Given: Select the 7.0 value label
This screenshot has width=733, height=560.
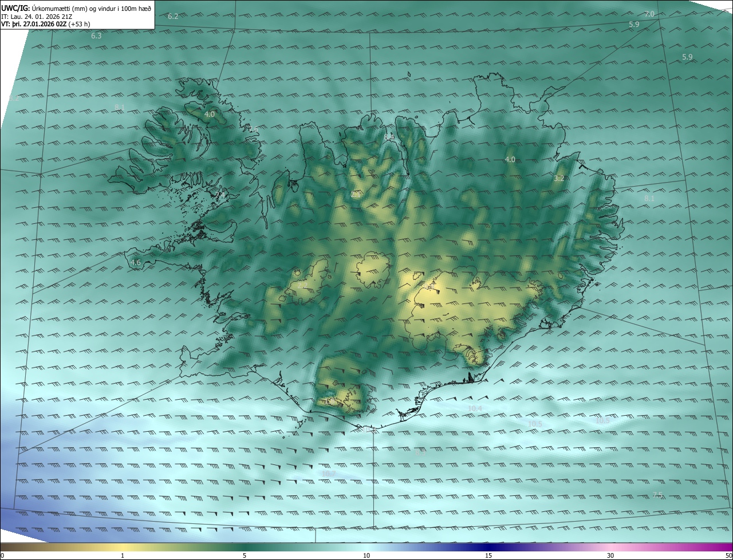Looking at the screenshot, I should click(649, 14).
